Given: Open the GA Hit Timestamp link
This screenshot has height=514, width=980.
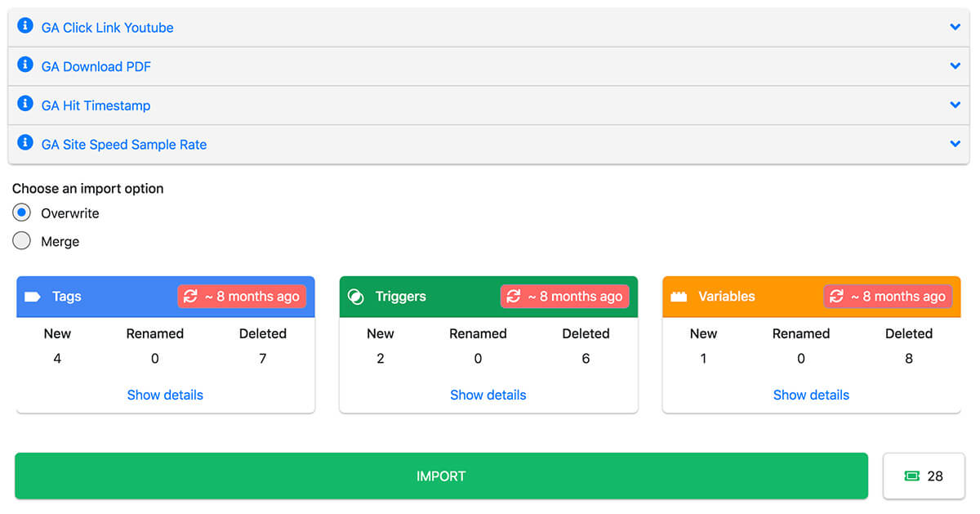Looking at the screenshot, I should (x=96, y=105).
